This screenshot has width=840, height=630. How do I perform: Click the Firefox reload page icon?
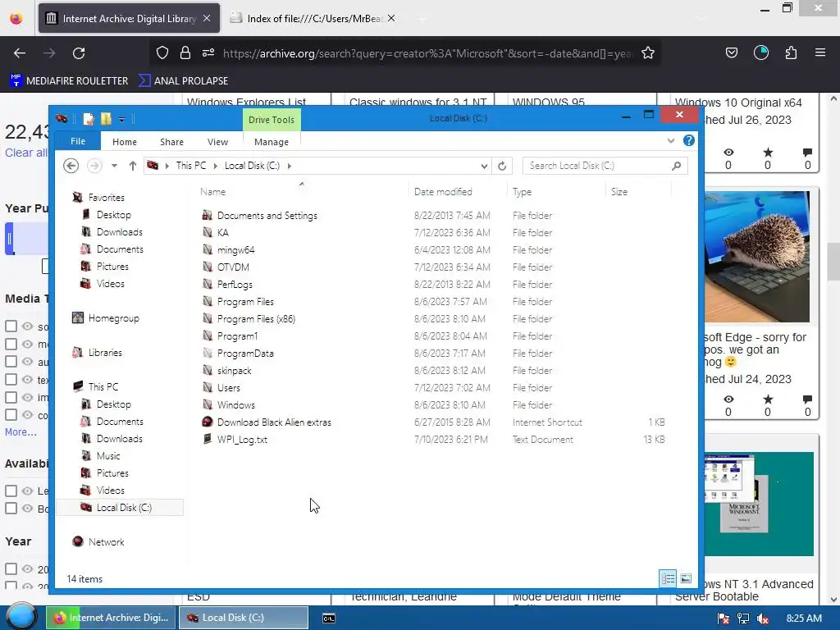[x=79, y=53]
